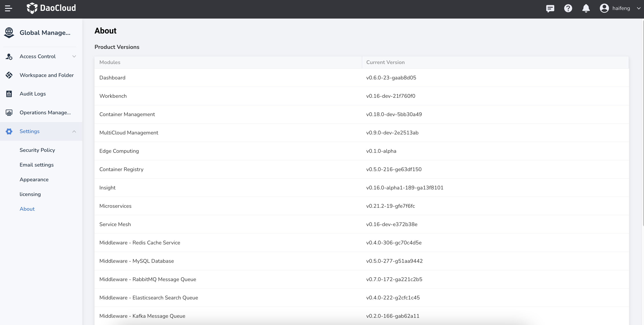Select the Workbench module name
The height and width of the screenshot is (325, 644).
coord(113,96)
